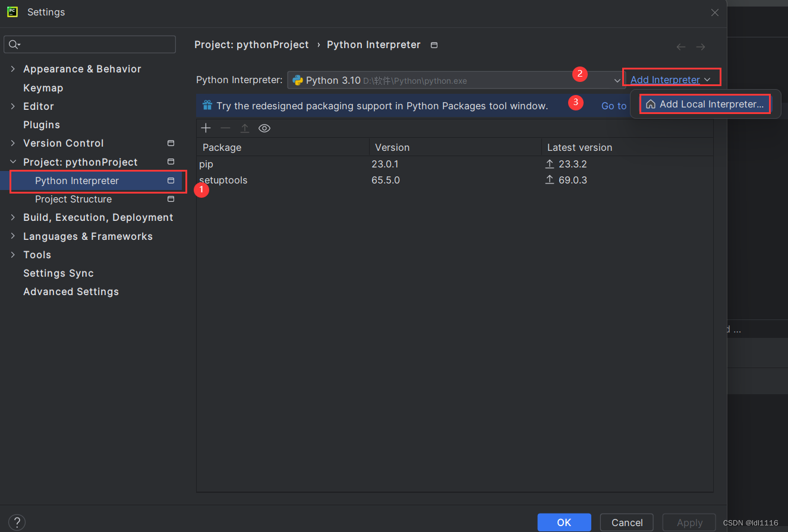This screenshot has height=532, width=788.
Task: Open Advanced Settings page
Action: tap(71, 292)
